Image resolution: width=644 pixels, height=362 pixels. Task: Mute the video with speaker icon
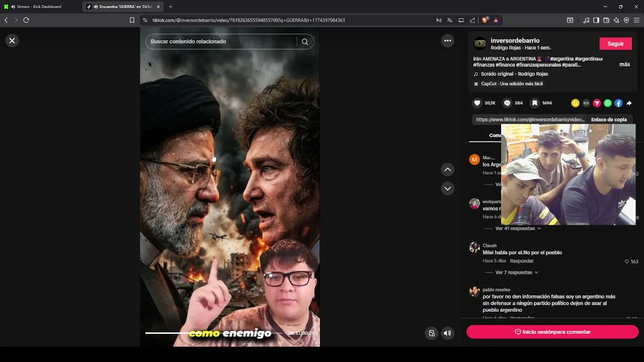[x=447, y=333]
